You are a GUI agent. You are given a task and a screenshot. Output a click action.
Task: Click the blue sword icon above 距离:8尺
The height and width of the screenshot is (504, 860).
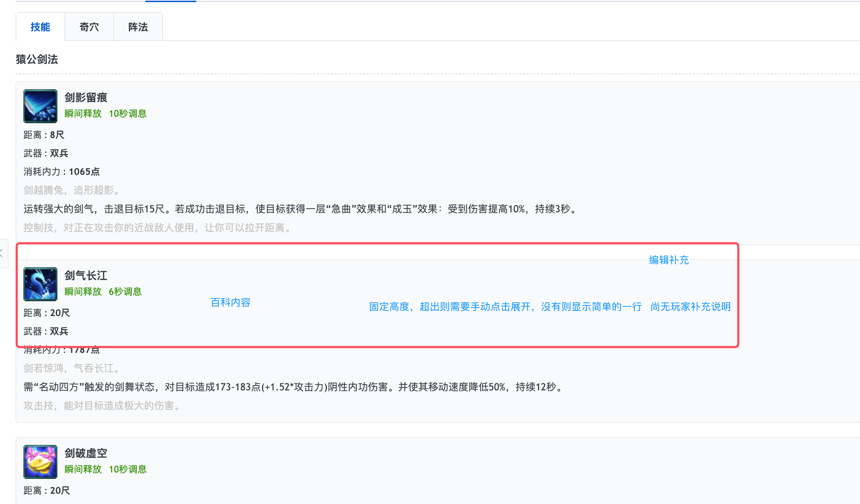point(40,106)
